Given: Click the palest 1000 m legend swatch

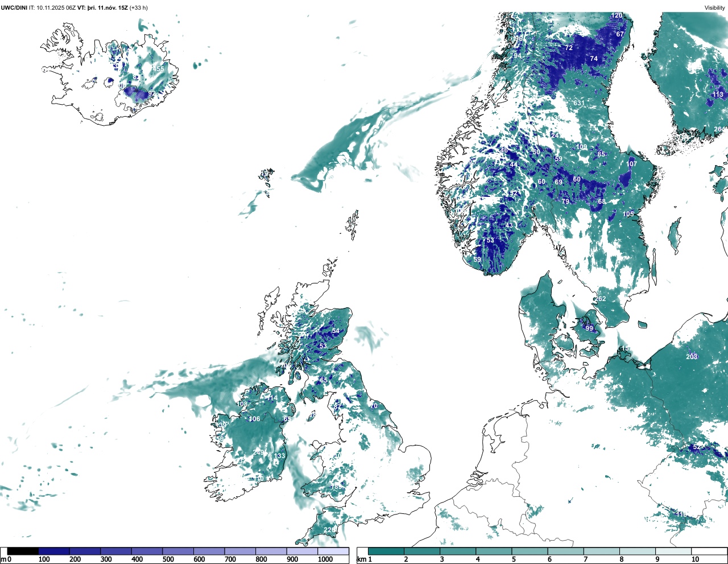Looking at the screenshot, I should 333,551.
